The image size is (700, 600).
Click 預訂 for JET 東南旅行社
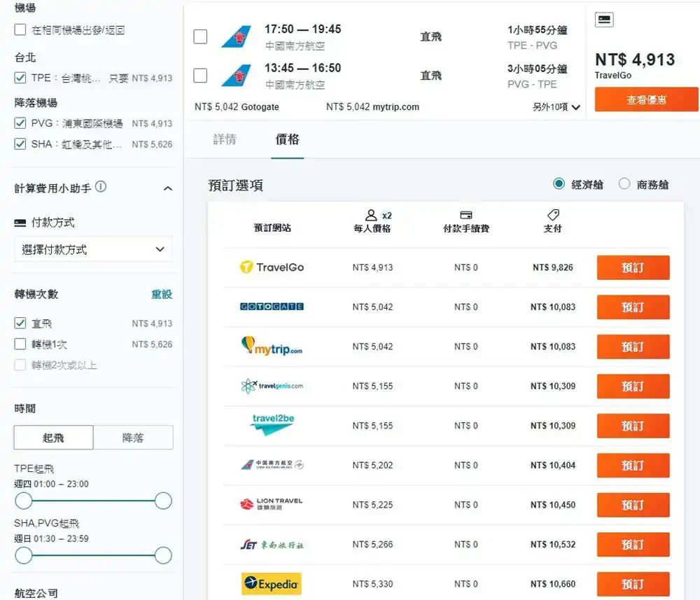click(633, 545)
